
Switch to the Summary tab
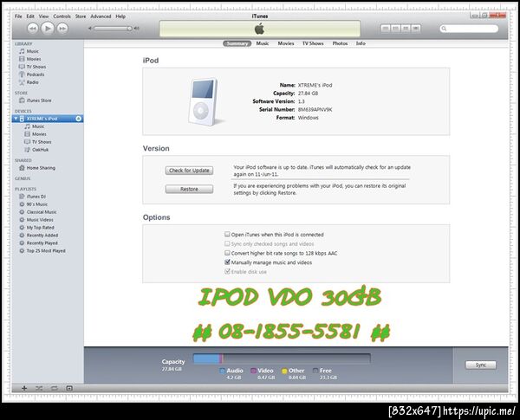pos(237,43)
